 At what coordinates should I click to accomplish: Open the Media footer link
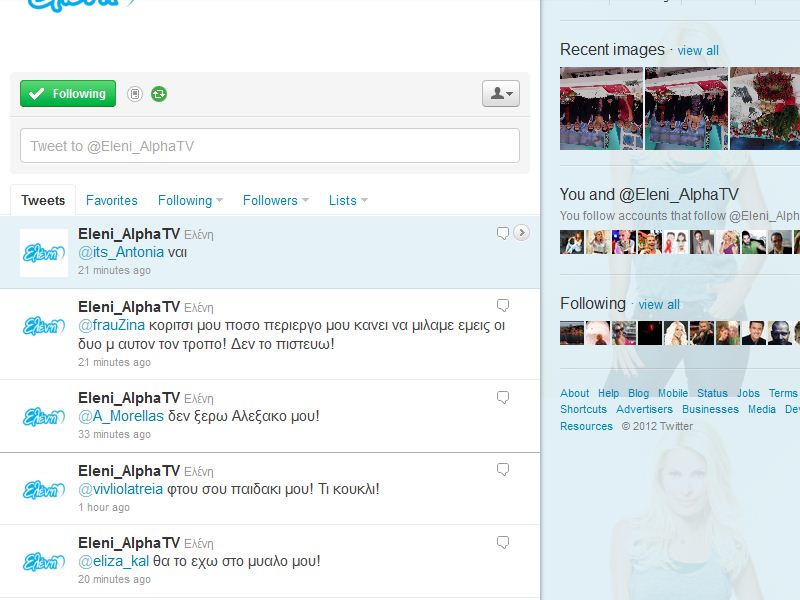pyautogui.click(x=762, y=409)
